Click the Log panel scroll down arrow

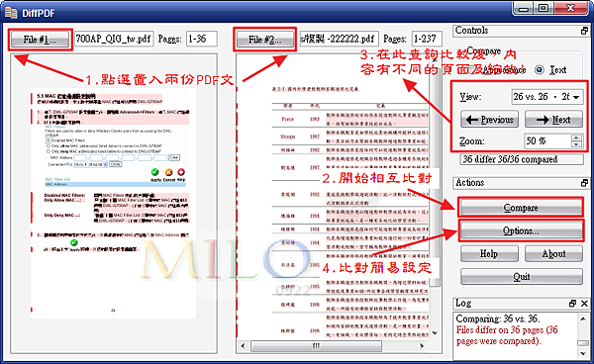[583, 354]
